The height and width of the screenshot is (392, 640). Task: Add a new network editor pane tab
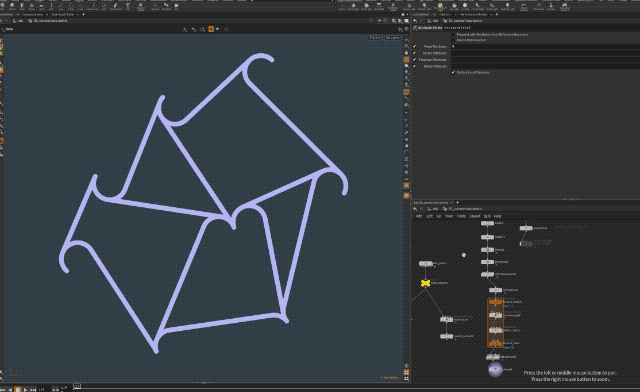458,203
